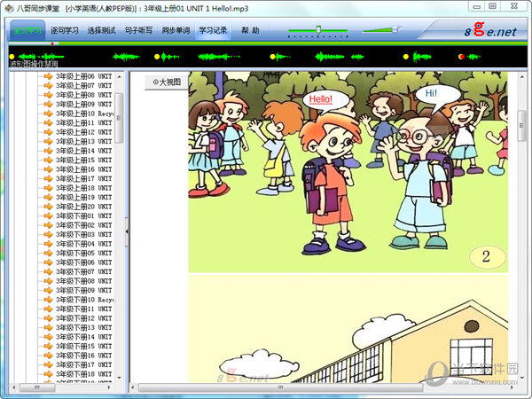
Task: Open the 选择测试 tab
Action: 101,30
